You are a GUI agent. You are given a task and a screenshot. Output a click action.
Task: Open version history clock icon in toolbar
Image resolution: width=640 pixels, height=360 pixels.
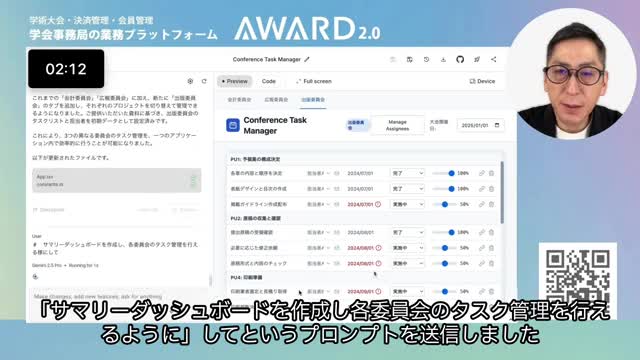[426, 59]
